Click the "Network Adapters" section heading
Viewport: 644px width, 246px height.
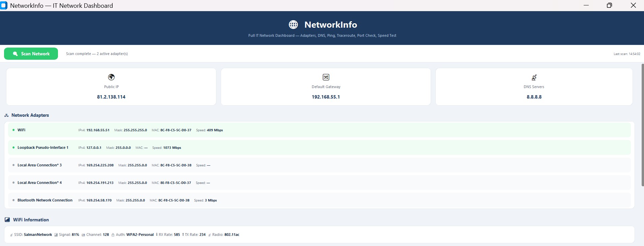30,115
